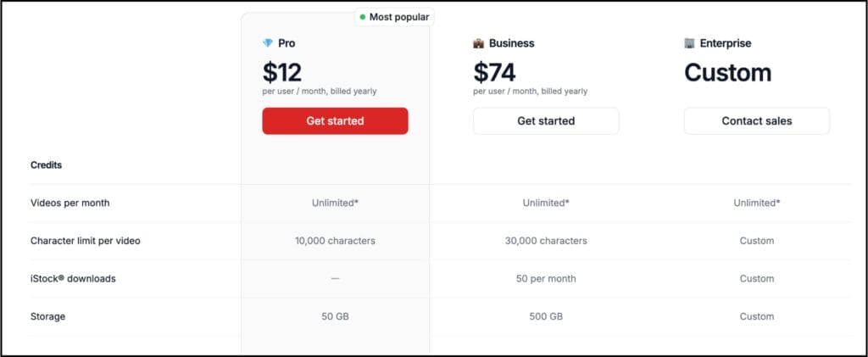Select the Pro plan heading
This screenshot has height=357, width=868.
click(x=287, y=43)
